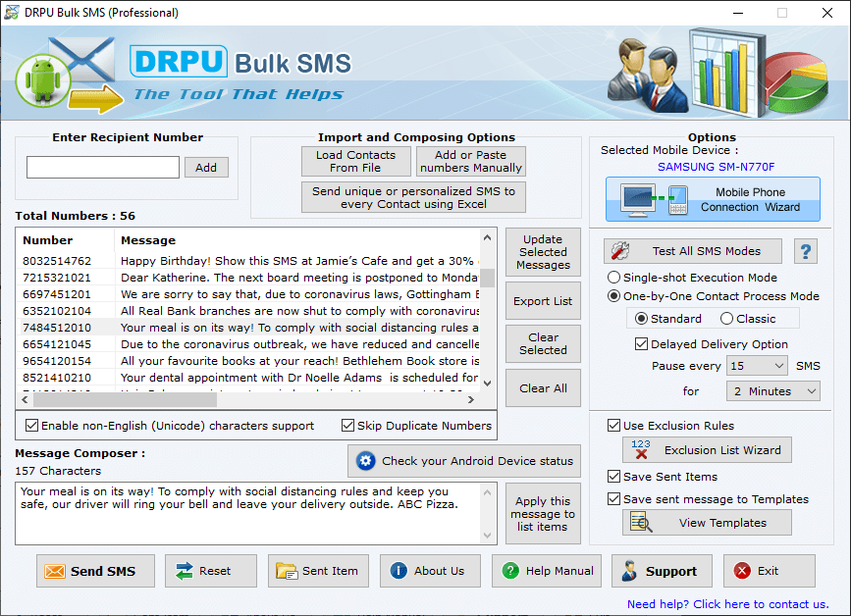The image size is (851, 616).
Task: Click the SAMSUNG SM-N770F device name
Action: [x=716, y=167]
